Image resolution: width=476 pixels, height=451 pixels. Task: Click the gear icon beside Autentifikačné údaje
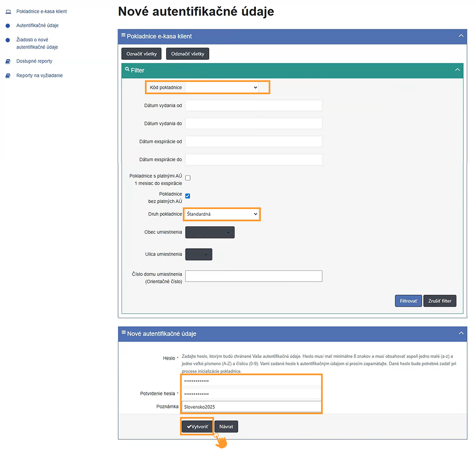click(x=8, y=26)
